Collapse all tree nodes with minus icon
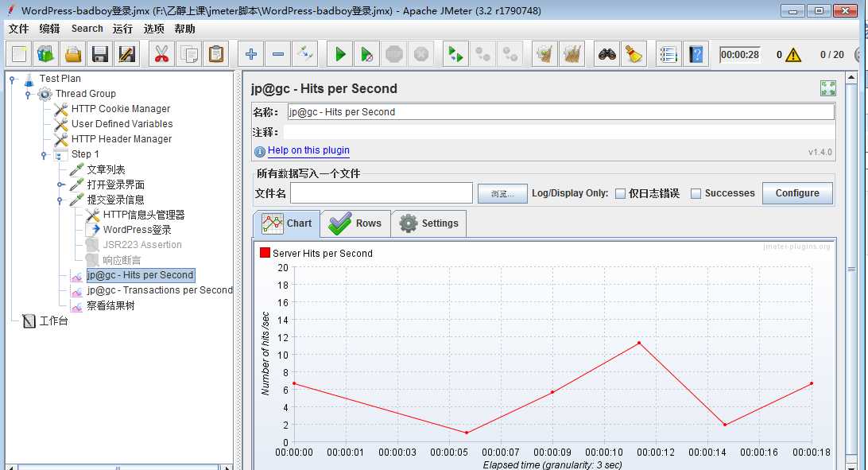 coord(278,54)
